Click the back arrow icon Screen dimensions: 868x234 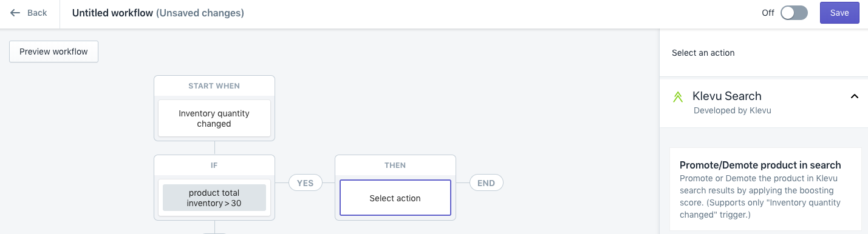[15, 13]
